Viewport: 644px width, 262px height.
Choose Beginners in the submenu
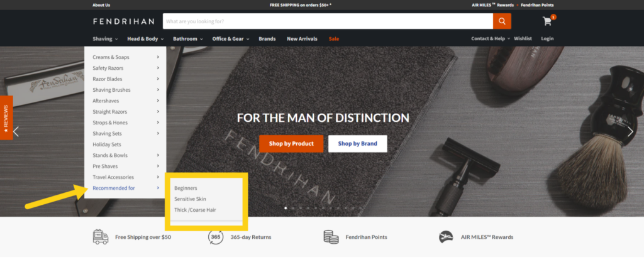[x=186, y=188]
